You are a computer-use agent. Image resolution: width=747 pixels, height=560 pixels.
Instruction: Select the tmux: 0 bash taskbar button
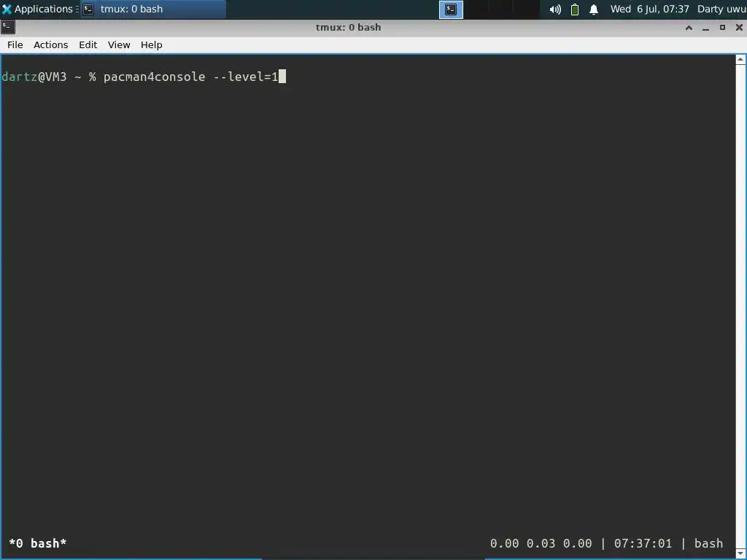tap(152, 9)
